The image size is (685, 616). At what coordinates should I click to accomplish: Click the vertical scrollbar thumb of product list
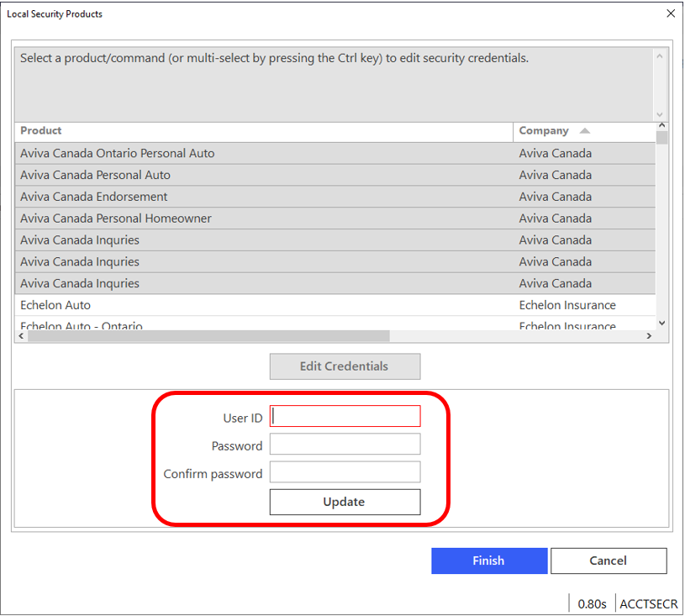(661, 137)
